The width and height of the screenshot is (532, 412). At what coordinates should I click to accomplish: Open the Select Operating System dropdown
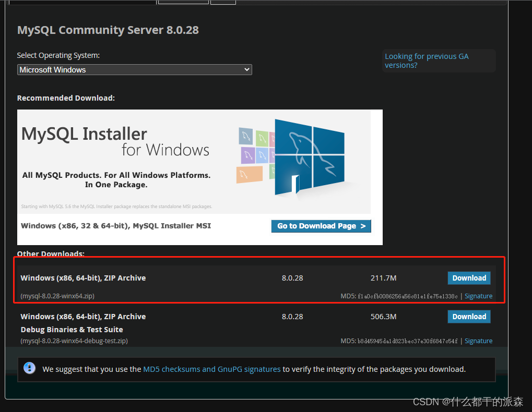134,70
